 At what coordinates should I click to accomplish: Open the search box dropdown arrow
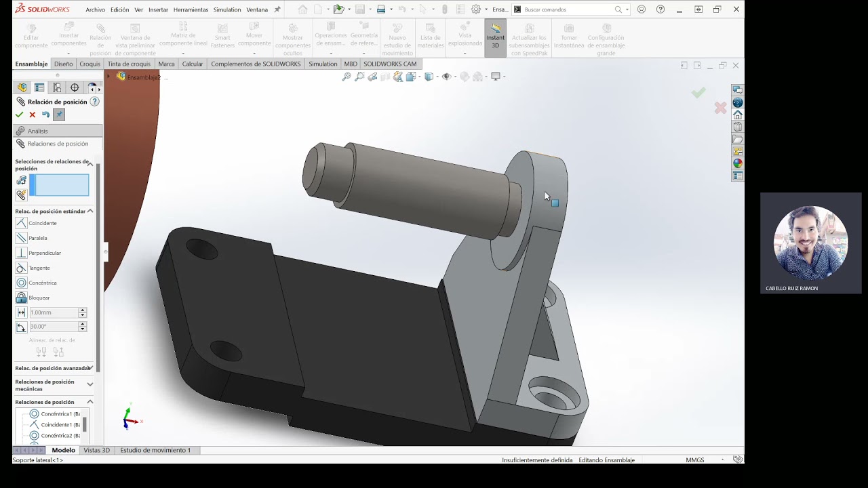point(627,9)
